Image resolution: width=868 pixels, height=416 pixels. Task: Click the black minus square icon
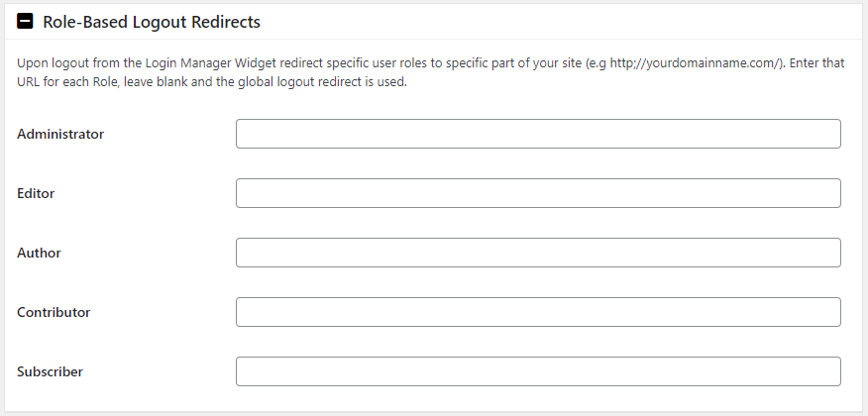(x=25, y=22)
